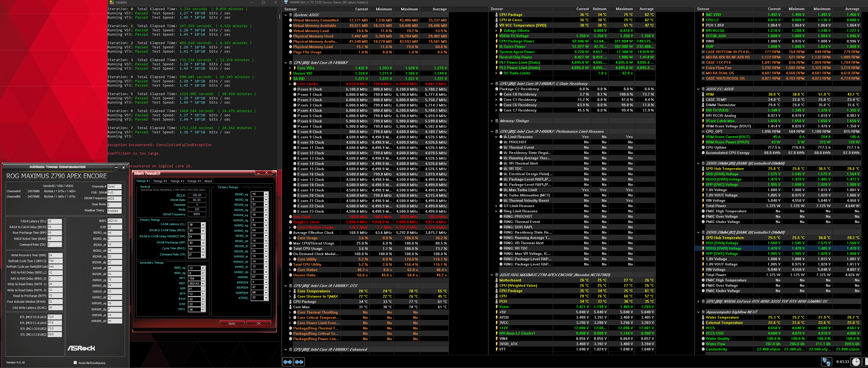This screenshot has width=868, height=368.
Task: Expand the Memory Timings group
Action: [492, 121]
